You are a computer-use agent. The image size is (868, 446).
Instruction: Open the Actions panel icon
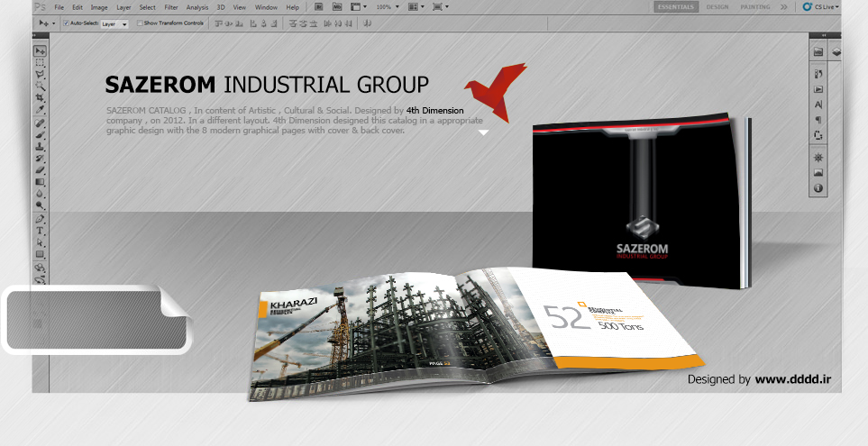(818, 89)
